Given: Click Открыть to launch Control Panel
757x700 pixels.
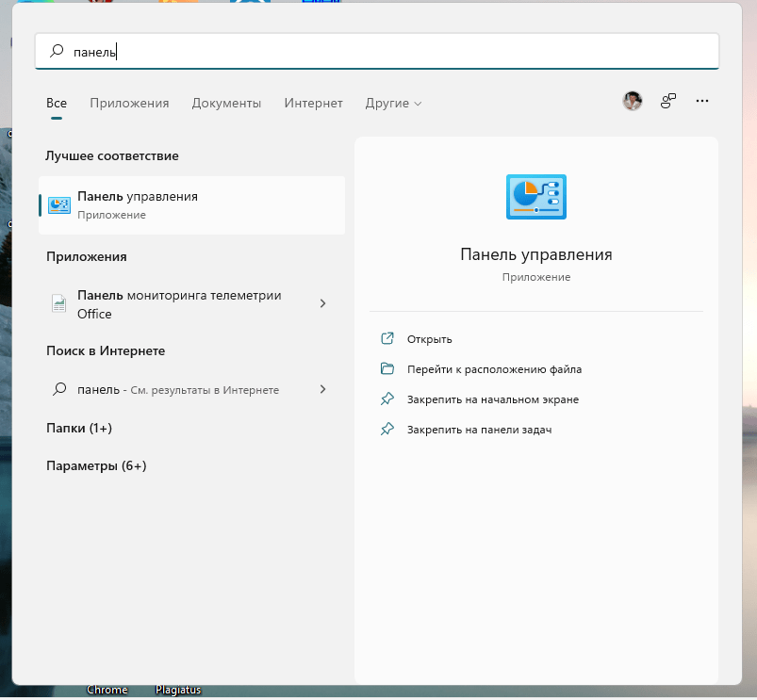Looking at the screenshot, I should click(x=430, y=339).
